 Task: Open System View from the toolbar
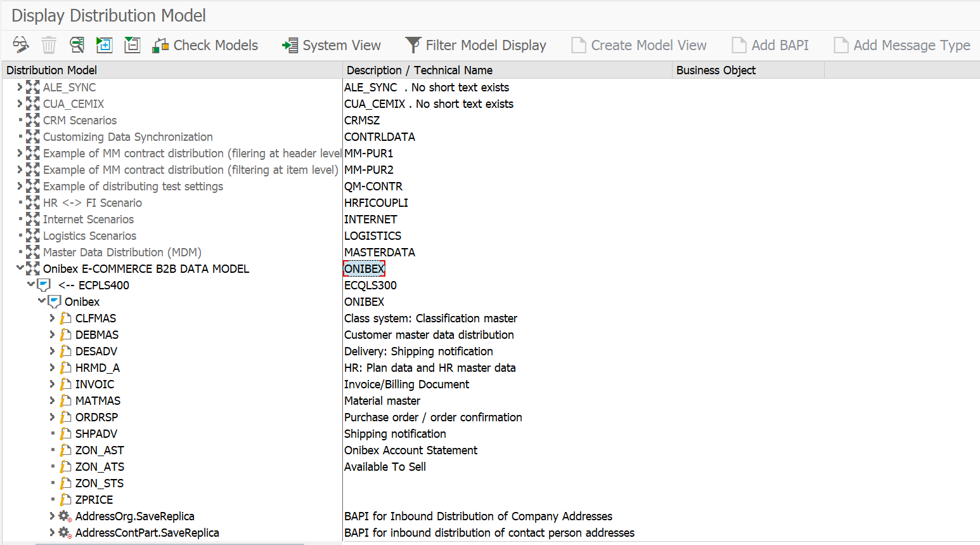click(x=332, y=45)
